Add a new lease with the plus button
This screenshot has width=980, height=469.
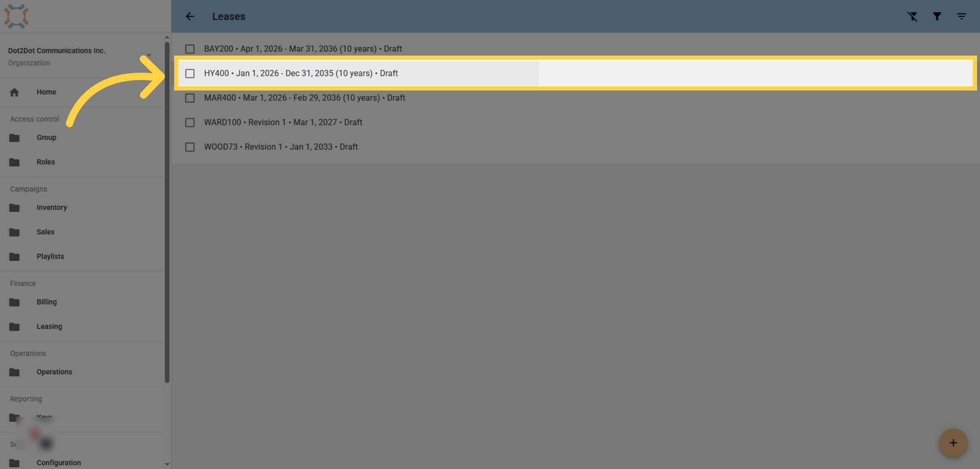953,443
